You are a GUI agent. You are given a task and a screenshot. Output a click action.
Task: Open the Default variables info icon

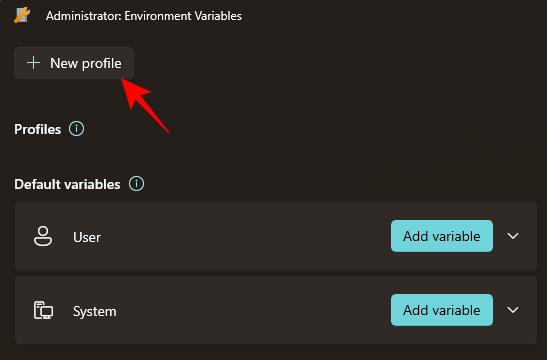coord(136,183)
